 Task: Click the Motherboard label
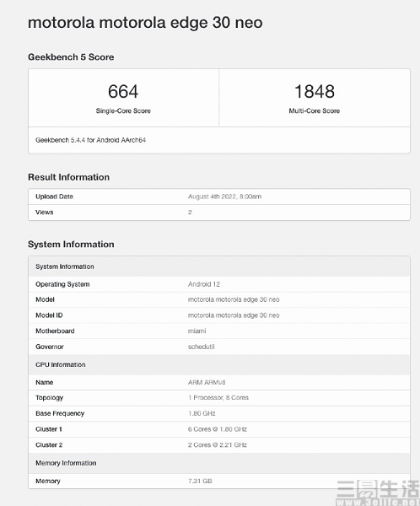pos(55,331)
